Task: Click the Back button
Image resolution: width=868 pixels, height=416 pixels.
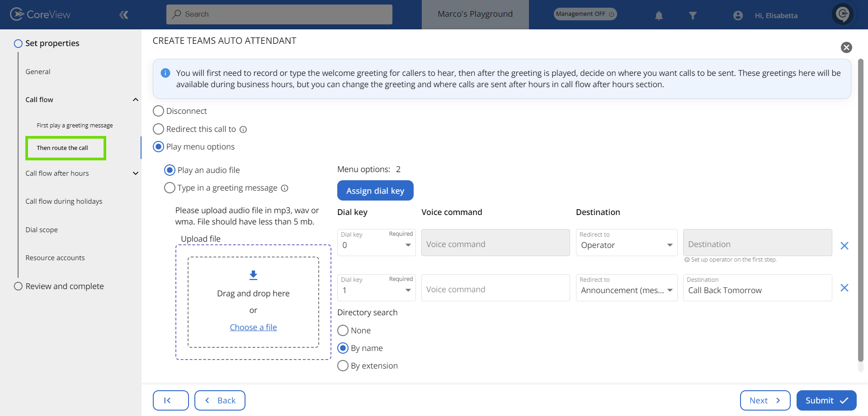Action: tap(220, 400)
